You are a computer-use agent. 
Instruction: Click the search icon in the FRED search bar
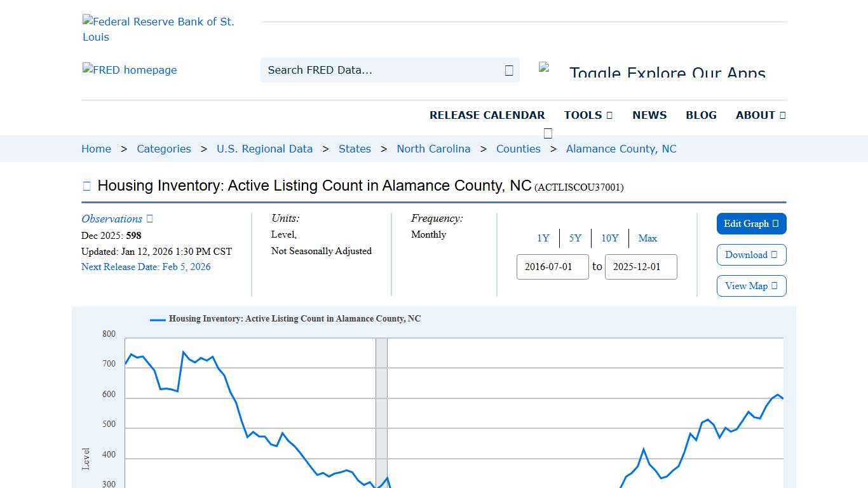[508, 70]
